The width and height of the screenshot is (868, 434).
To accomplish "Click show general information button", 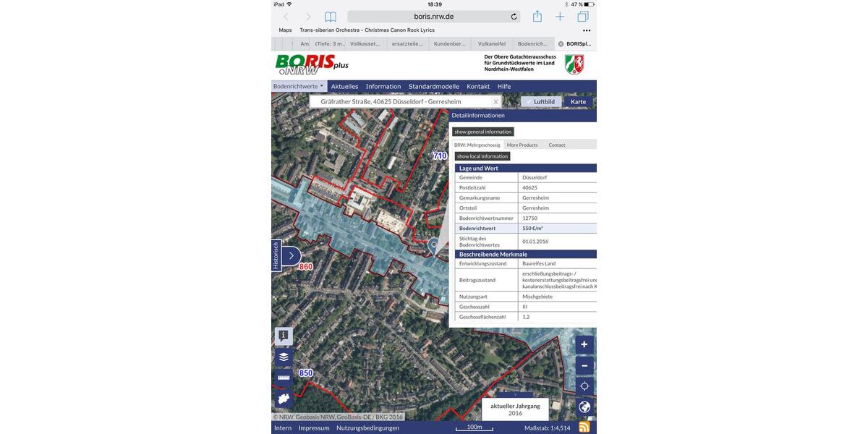I will 483,132.
